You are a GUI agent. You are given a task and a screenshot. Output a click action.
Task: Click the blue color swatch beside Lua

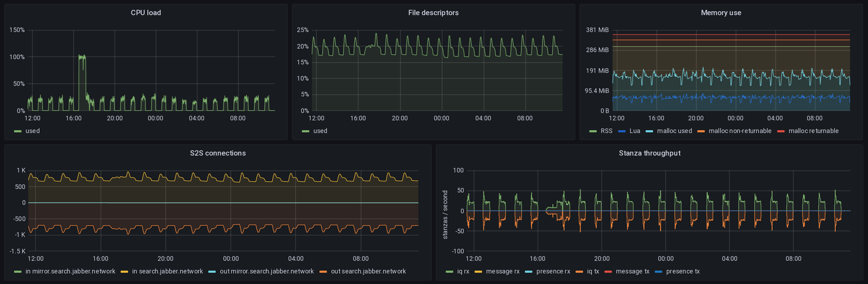click(622, 131)
